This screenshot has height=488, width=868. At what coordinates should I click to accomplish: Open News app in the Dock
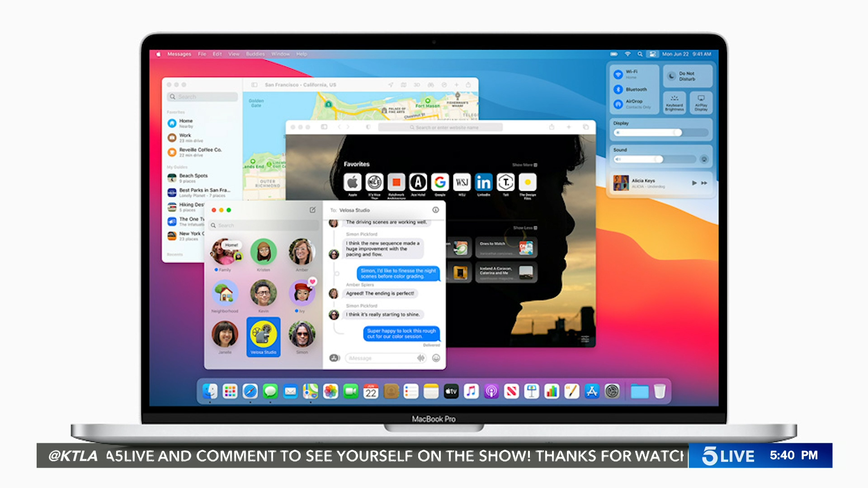click(x=511, y=391)
